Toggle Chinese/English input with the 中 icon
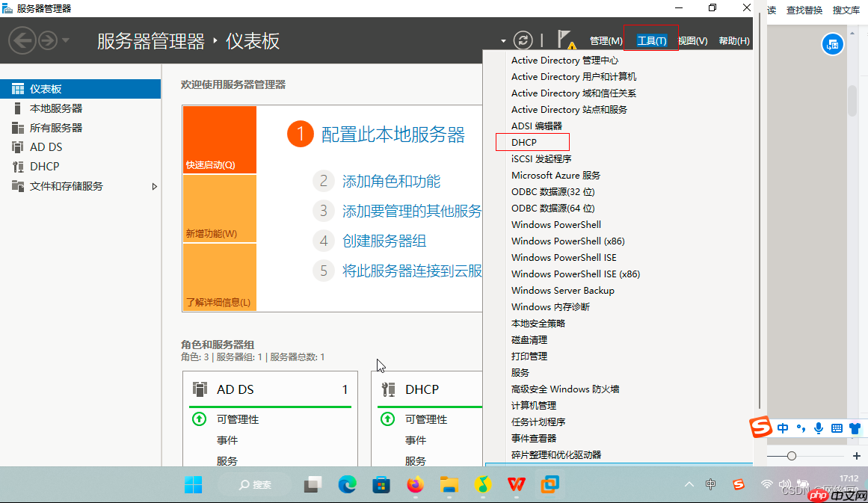The height and width of the screenshot is (503, 868). point(783,428)
